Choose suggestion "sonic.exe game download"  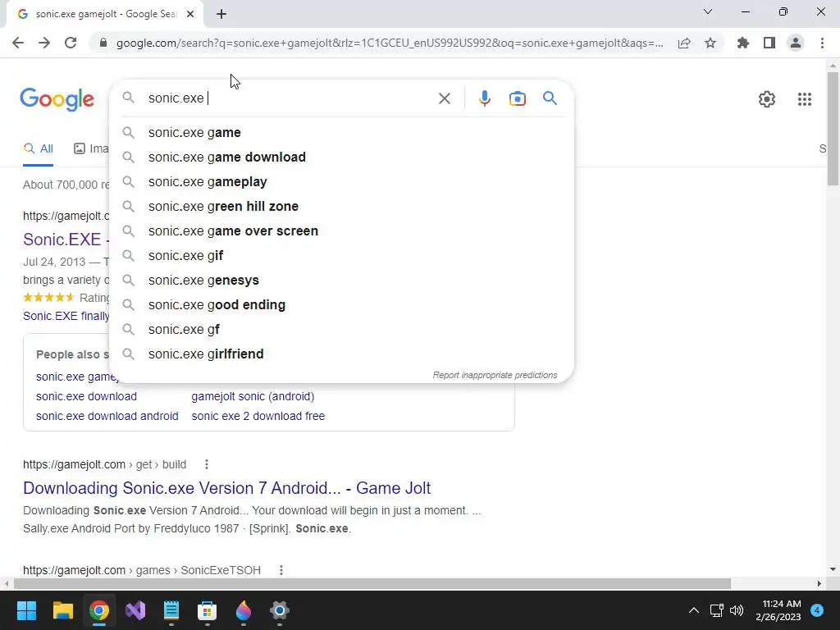[341, 157]
